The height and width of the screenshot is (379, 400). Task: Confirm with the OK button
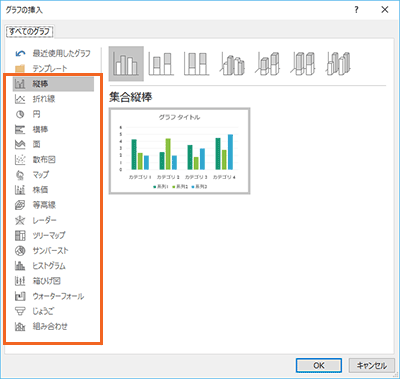click(x=319, y=365)
